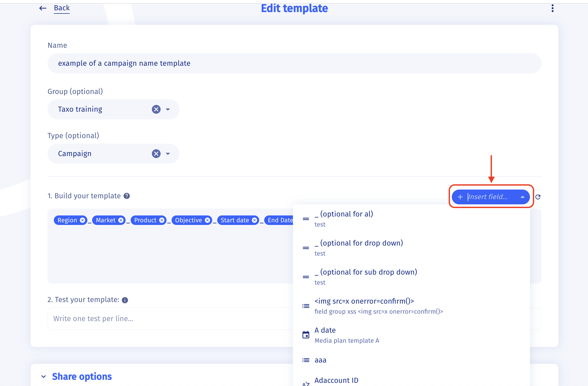588x386 pixels.
Task: Open the three-dot more options menu
Action: pyautogui.click(x=552, y=8)
